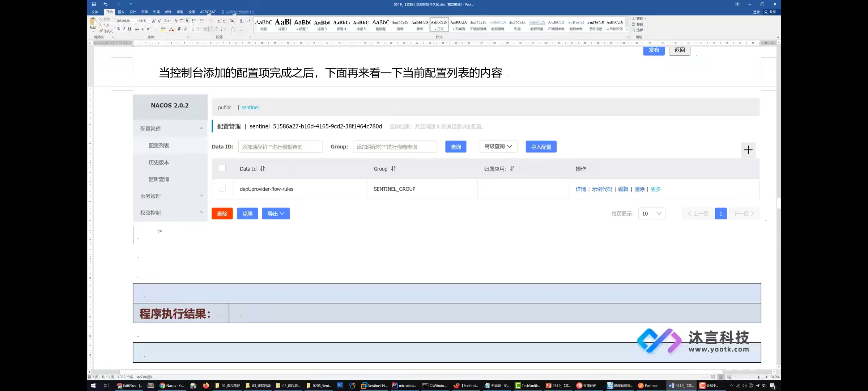This screenshot has width=868, height=391.
Task: Click the Sort A-Z icon
Action: pyautogui.click(x=242, y=21)
